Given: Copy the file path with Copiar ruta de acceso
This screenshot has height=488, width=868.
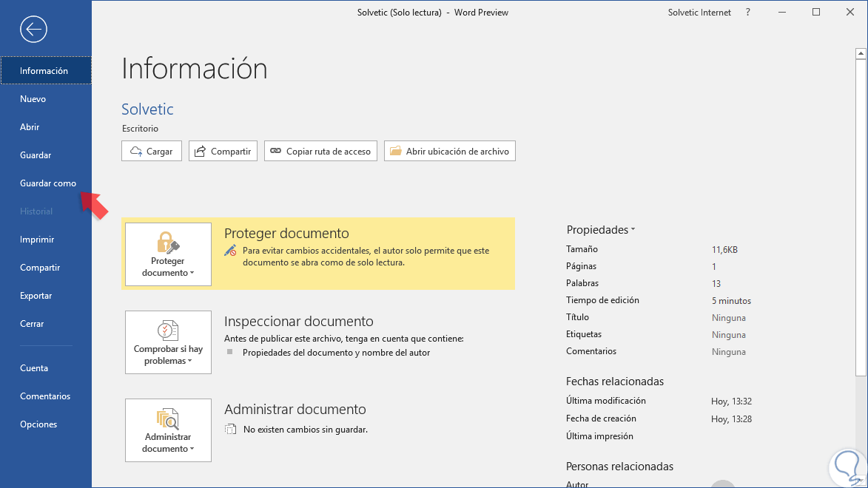Looking at the screenshot, I should [320, 151].
